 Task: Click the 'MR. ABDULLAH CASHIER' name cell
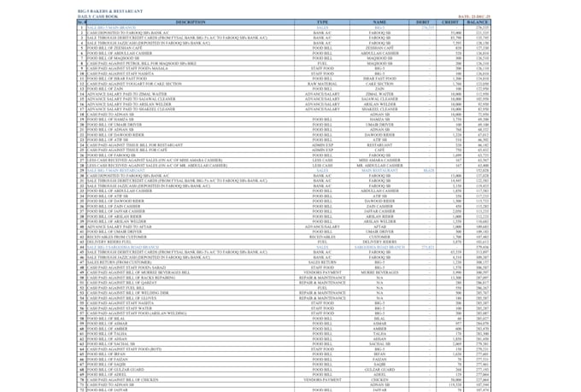click(379, 166)
